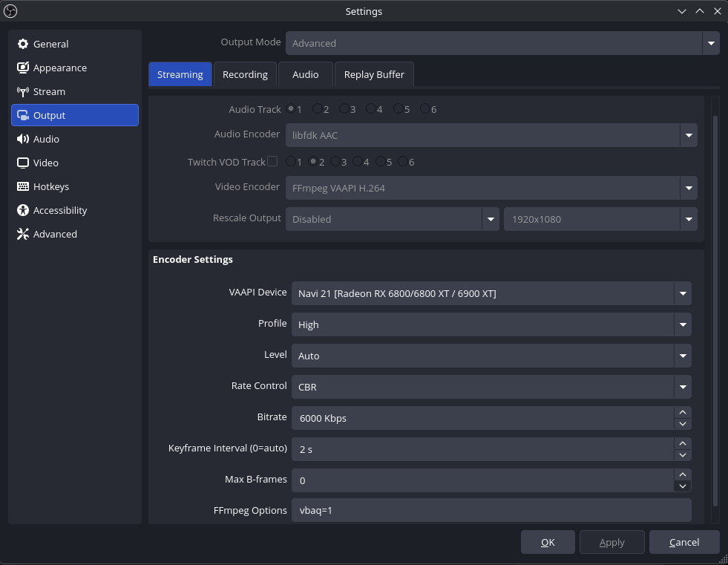The width and height of the screenshot is (728, 565).
Task: Select Audio Track 2 radio button
Action: 318,109
